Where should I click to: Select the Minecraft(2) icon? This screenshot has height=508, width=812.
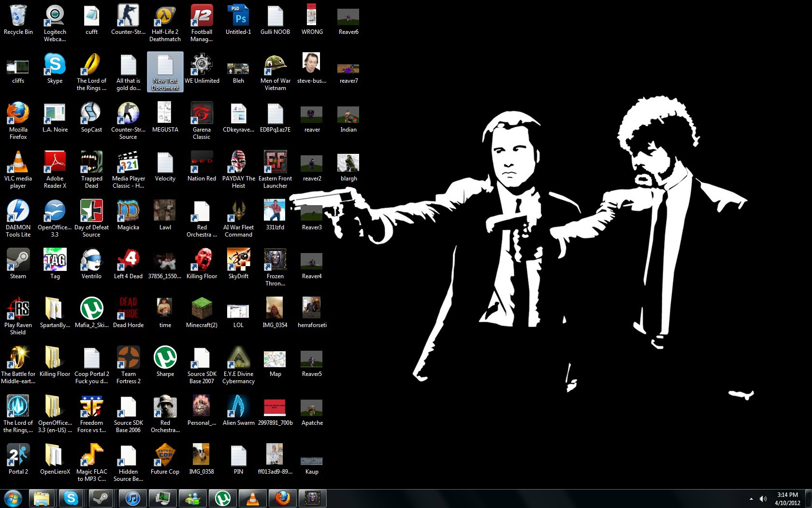click(202, 314)
